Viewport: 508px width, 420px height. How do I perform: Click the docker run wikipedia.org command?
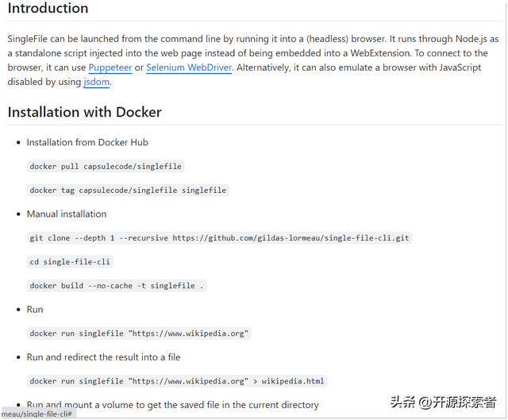point(140,333)
